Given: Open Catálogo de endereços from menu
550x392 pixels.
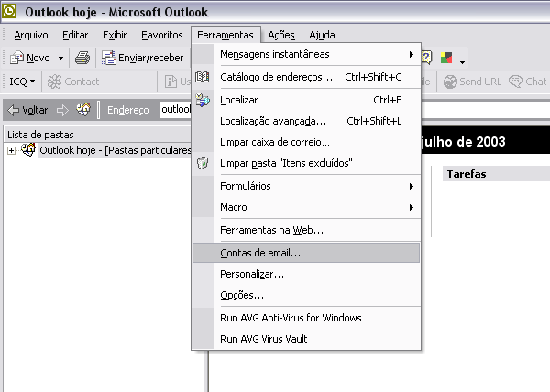Looking at the screenshot, I should coord(276,77).
